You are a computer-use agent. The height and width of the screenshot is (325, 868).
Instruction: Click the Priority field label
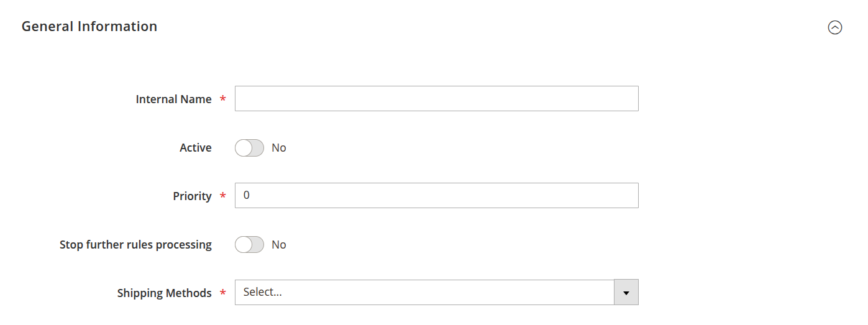click(192, 196)
